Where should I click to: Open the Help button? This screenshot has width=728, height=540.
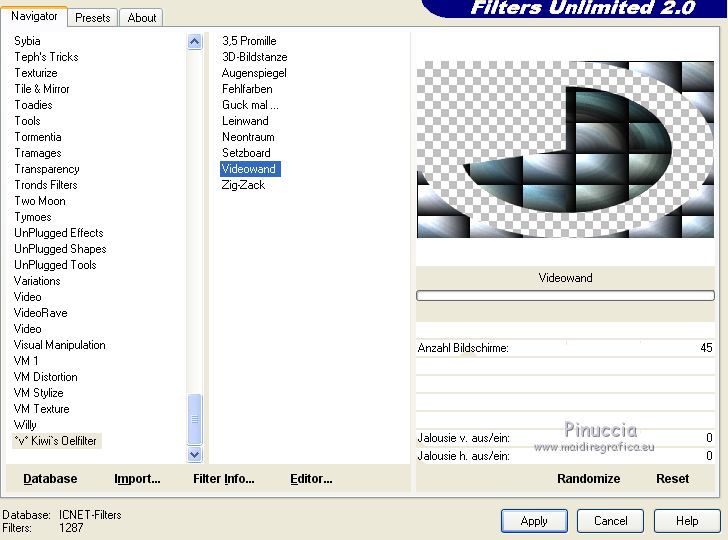point(687,521)
